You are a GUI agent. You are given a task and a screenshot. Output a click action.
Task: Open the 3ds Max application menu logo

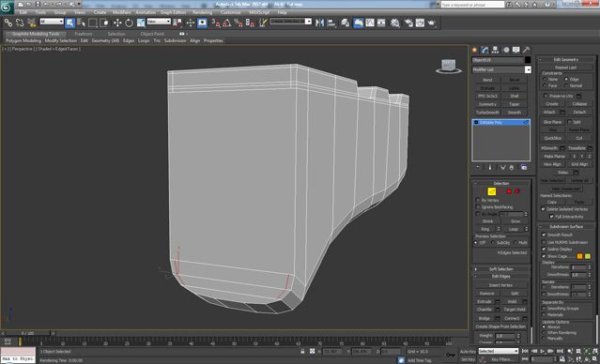tap(7, 7)
